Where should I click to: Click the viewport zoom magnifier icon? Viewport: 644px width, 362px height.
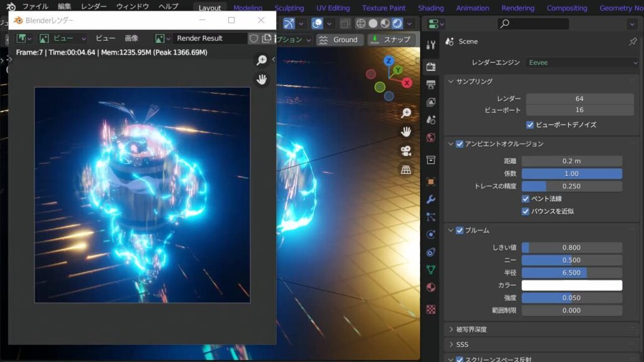[406, 113]
